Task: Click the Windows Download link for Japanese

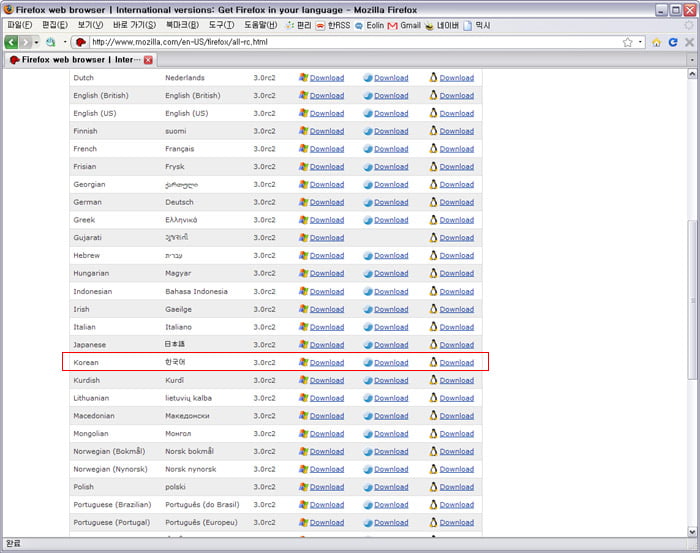Action: (327, 345)
